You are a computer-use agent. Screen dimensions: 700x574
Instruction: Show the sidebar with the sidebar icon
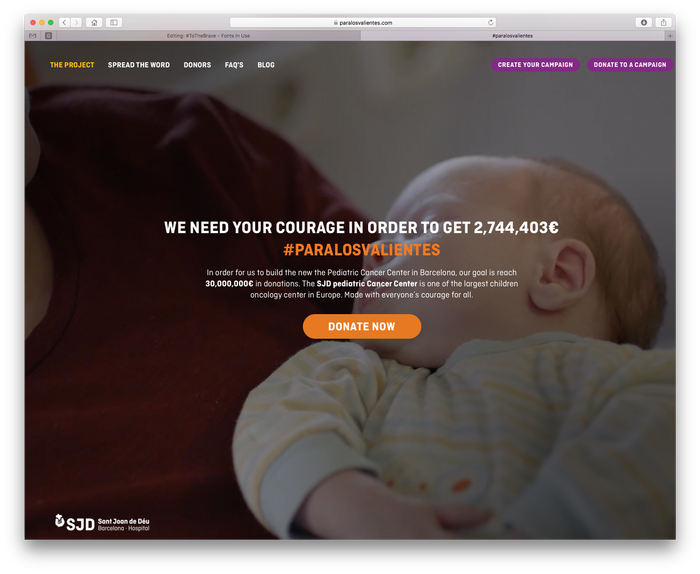[114, 22]
